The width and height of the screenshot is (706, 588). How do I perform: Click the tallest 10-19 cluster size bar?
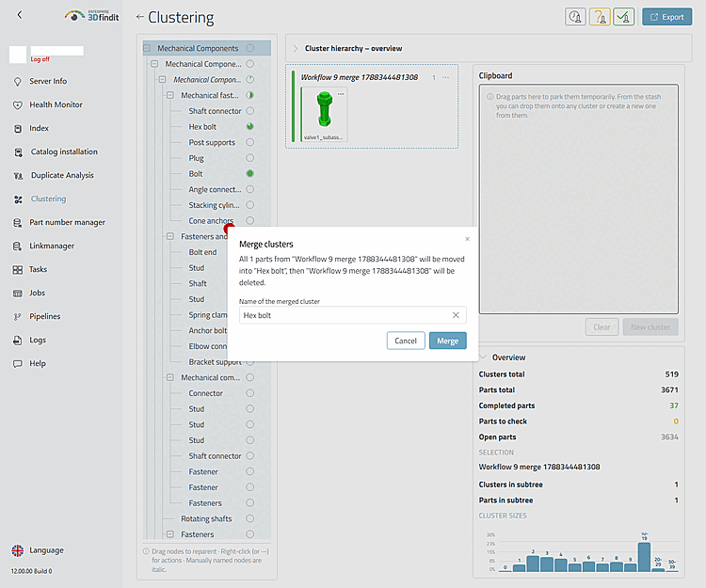pos(644,557)
